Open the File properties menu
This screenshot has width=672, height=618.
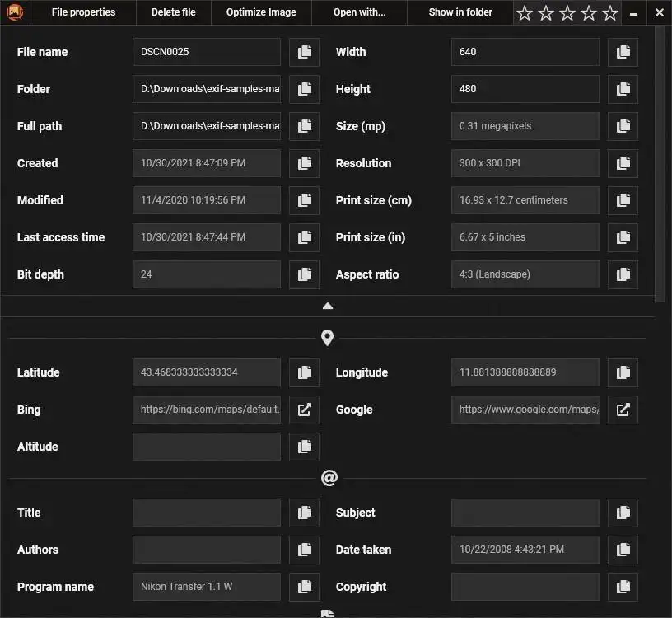click(83, 12)
